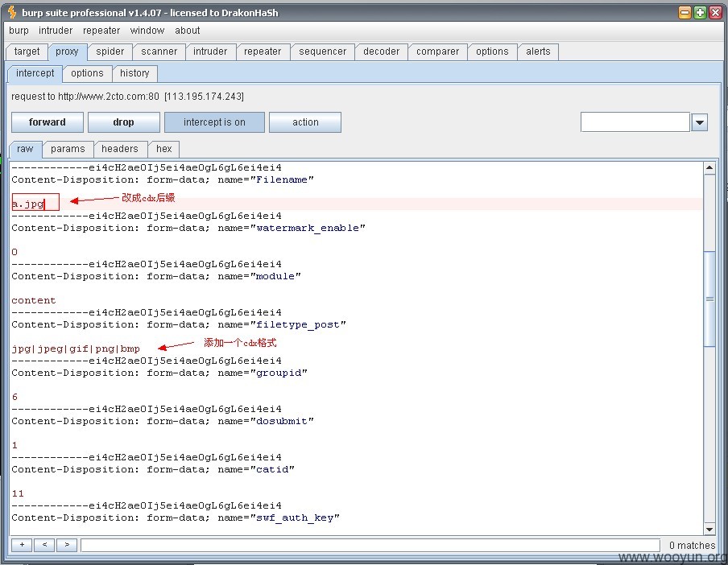Click the plus search options button
The width and height of the screenshot is (728, 565).
pos(22,545)
